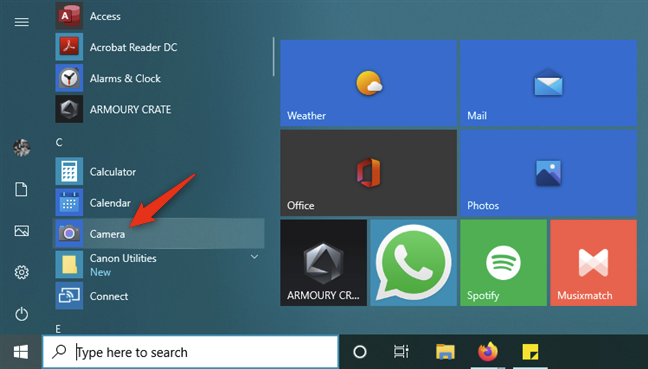Click the Type here to search box
The height and width of the screenshot is (369, 648).
(x=190, y=352)
